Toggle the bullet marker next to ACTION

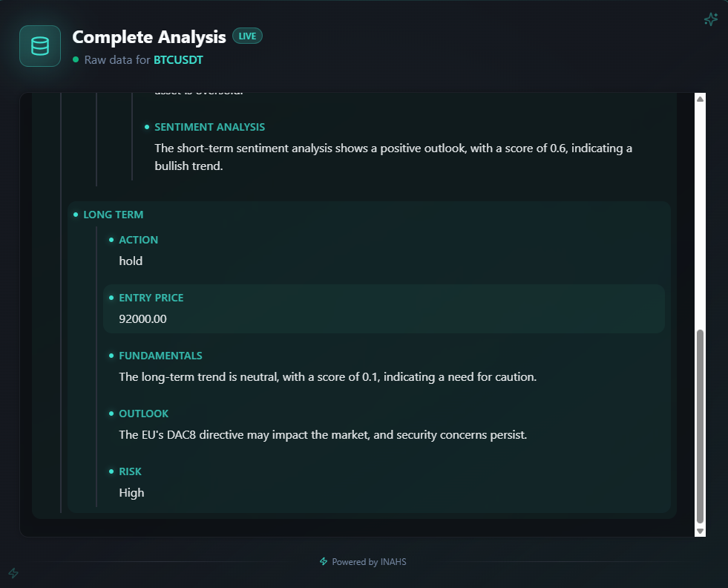pyautogui.click(x=111, y=239)
